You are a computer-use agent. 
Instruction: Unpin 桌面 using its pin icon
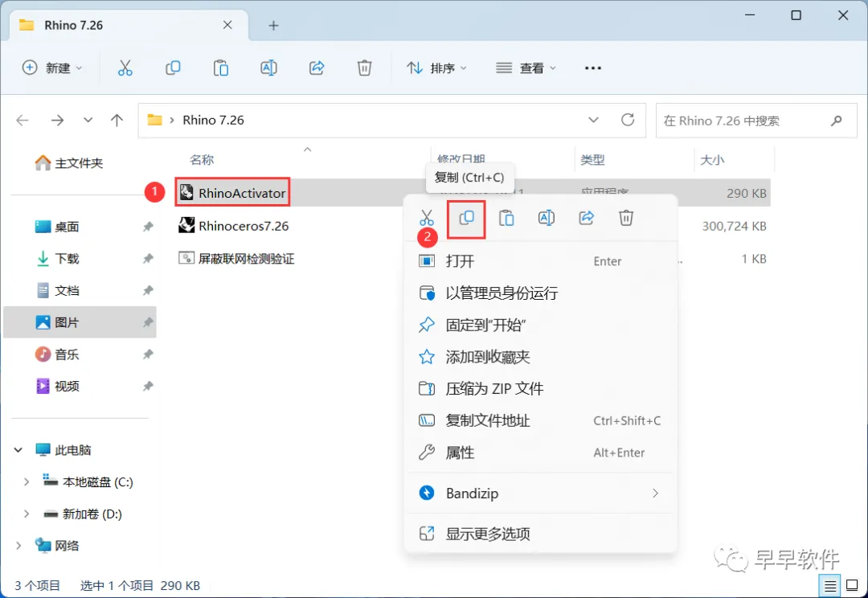click(148, 227)
